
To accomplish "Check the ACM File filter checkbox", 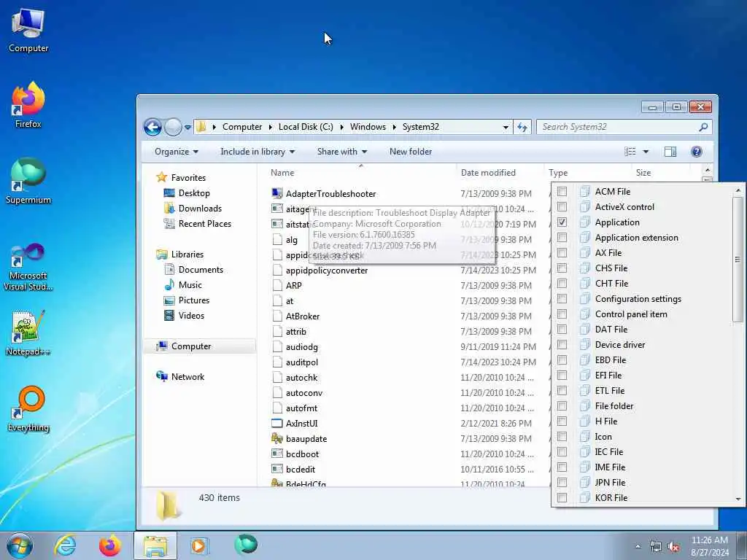I will click(x=562, y=192).
